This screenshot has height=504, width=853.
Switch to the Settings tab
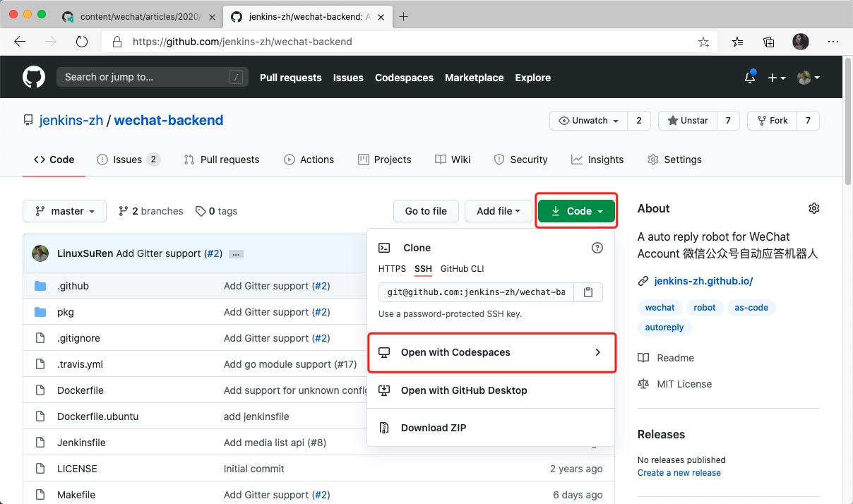point(674,160)
